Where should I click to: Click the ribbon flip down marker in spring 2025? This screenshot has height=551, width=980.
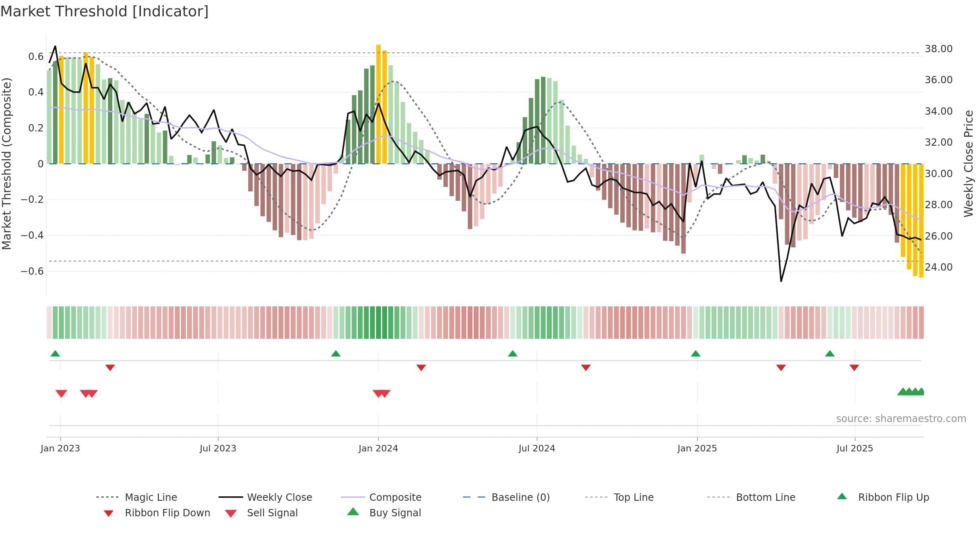pos(781,368)
